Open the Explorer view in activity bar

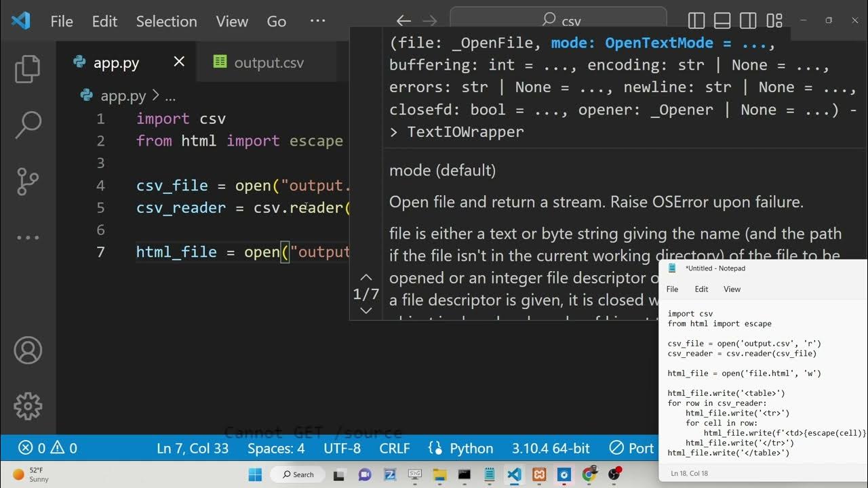pyautogui.click(x=28, y=69)
